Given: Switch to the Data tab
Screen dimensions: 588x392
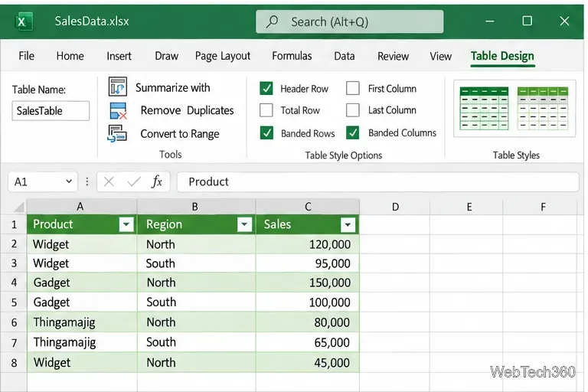Looking at the screenshot, I should [345, 56].
